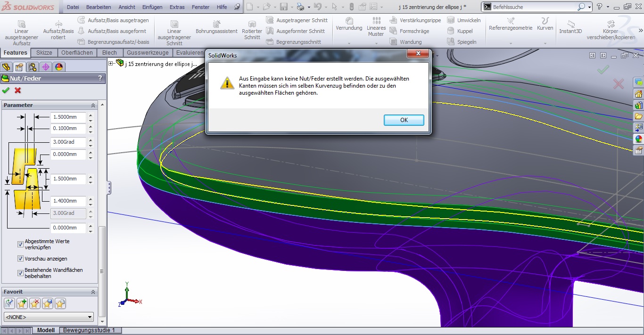Click Aufsatz/Basis rotiert tool
This screenshot has width=644, height=335.
coord(58,31)
